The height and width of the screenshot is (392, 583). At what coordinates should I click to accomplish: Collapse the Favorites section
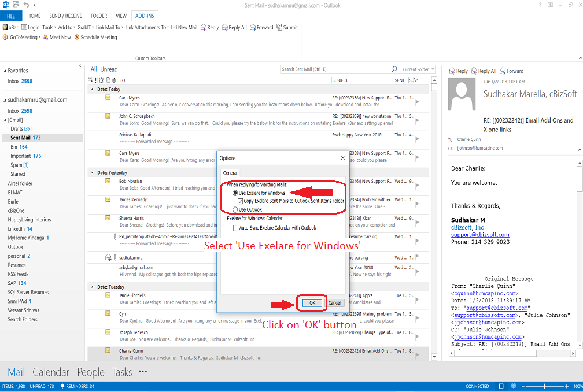click(5, 71)
